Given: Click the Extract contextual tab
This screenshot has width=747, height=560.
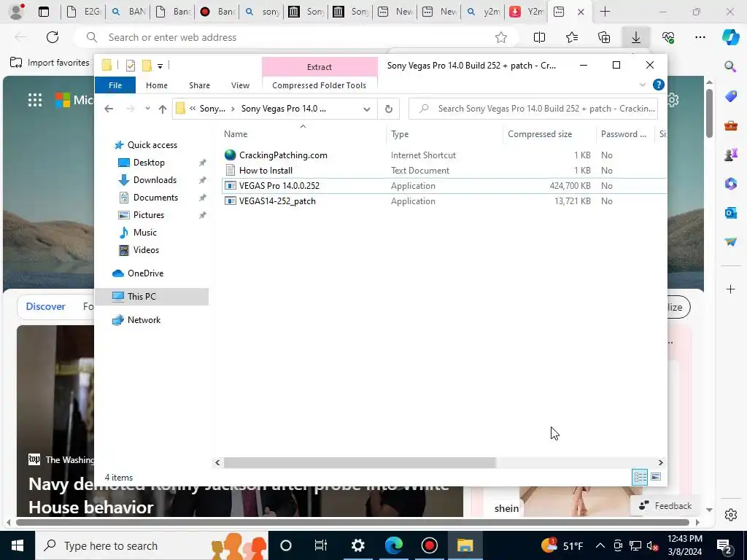Looking at the screenshot, I should point(320,67).
